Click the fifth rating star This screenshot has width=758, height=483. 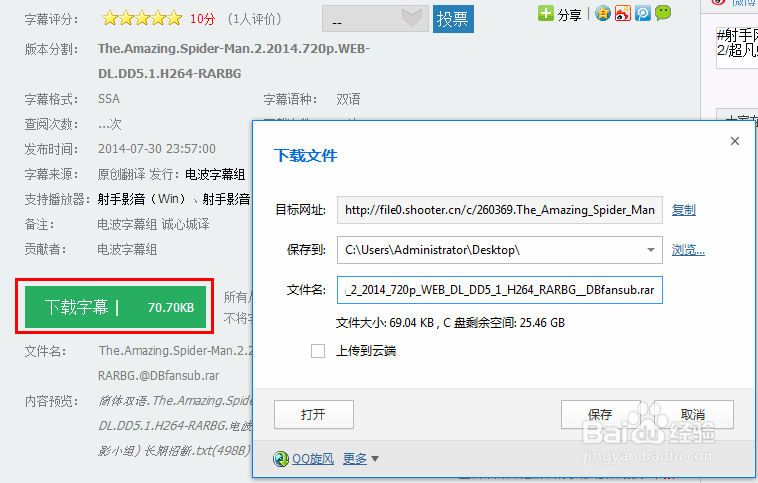click(x=174, y=19)
